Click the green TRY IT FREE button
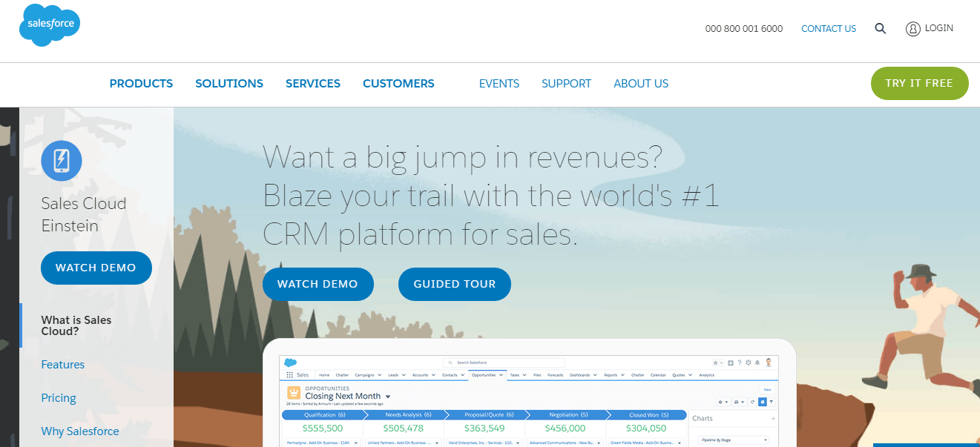 click(919, 83)
